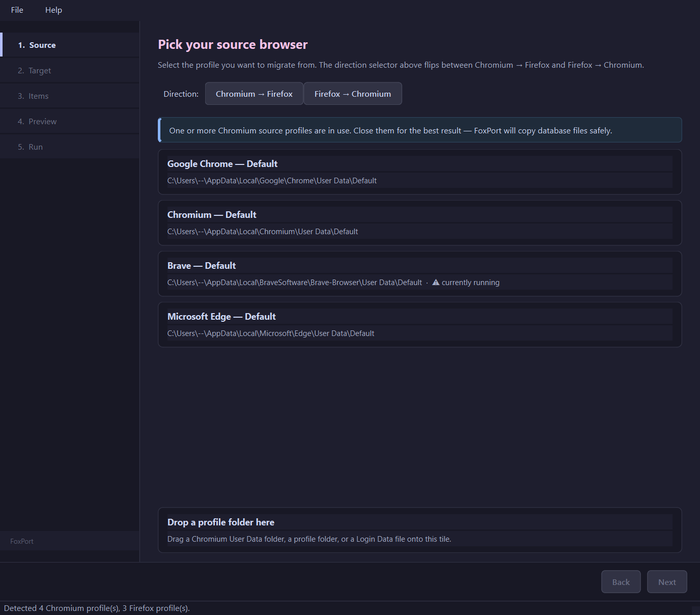This screenshot has width=700, height=615.
Task: Select the Brave — Default profile
Action: click(420, 274)
